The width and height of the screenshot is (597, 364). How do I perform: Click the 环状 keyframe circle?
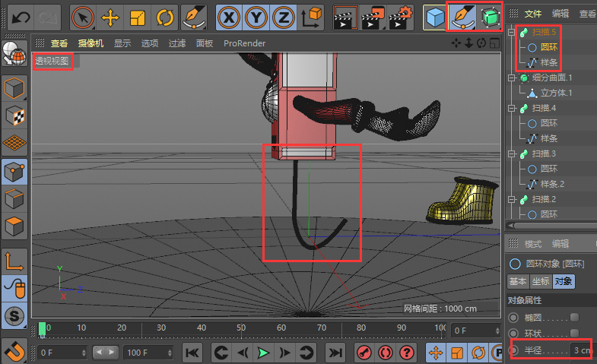pyautogui.click(x=513, y=333)
